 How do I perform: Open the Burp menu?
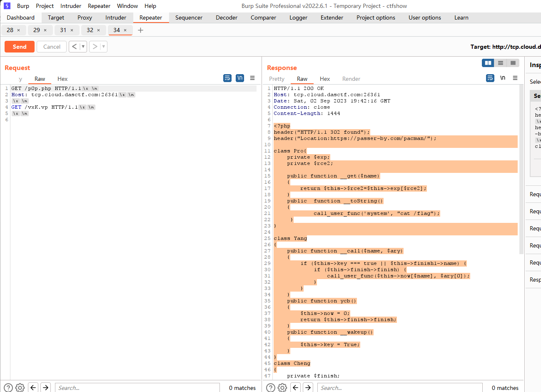tap(23, 6)
